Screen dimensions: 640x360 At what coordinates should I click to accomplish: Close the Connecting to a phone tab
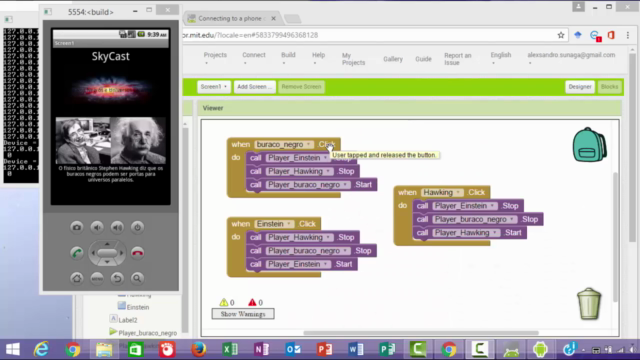point(273,18)
